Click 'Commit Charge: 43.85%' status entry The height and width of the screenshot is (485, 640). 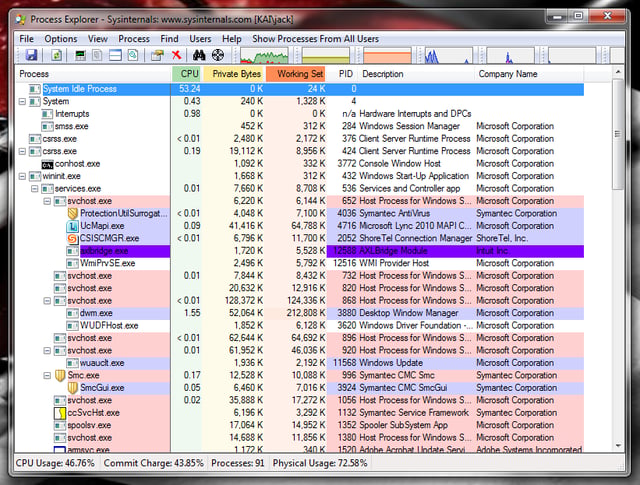pos(153,463)
